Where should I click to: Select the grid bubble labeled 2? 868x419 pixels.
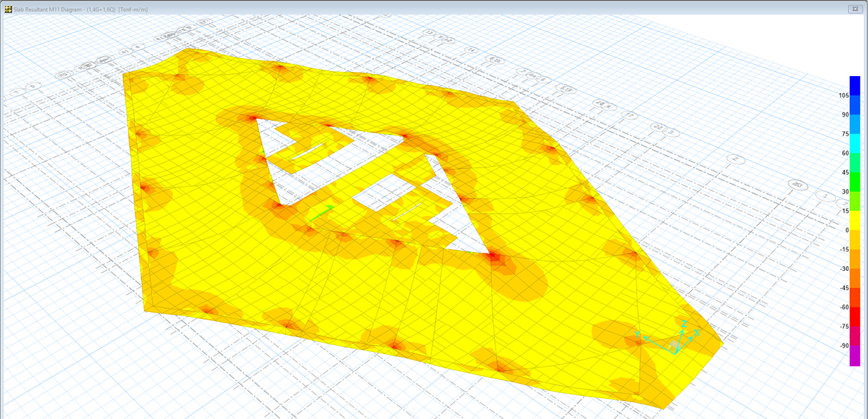(735, 159)
